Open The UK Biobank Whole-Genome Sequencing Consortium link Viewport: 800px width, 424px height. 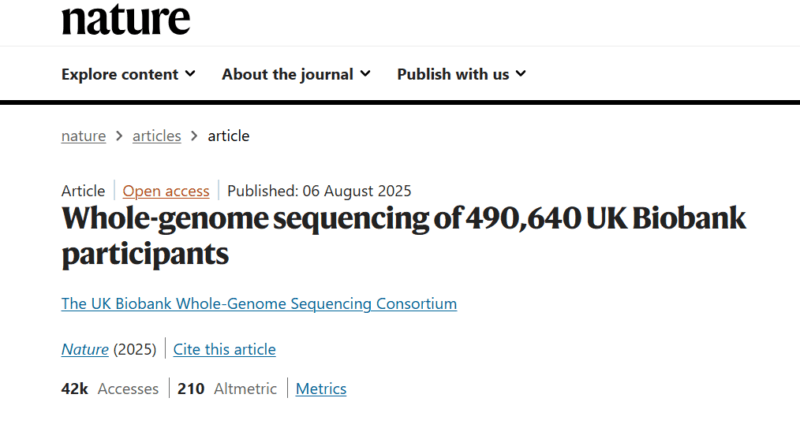259,304
